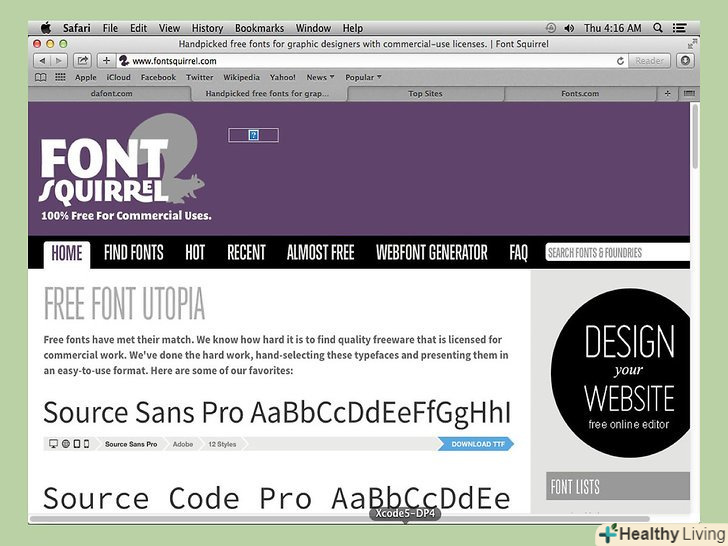Switch to the dafont.com tab
Viewport: 728px width, 546px height.
111,93
